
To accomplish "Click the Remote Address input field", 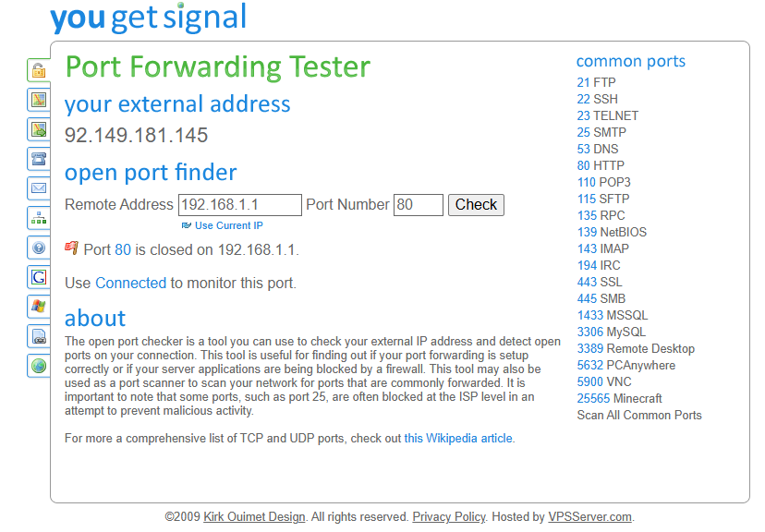I will pyautogui.click(x=240, y=205).
